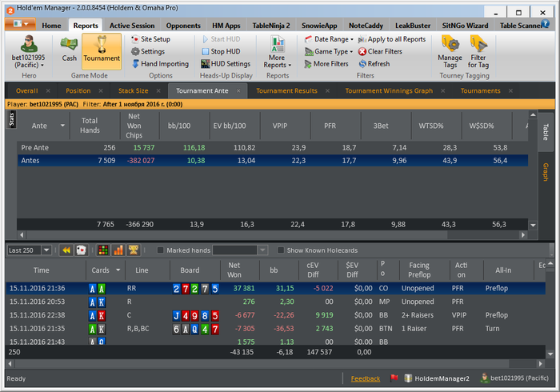560x392 pixels.
Task: Open the Ante column sort dropdown arrow
Action: click(62, 126)
